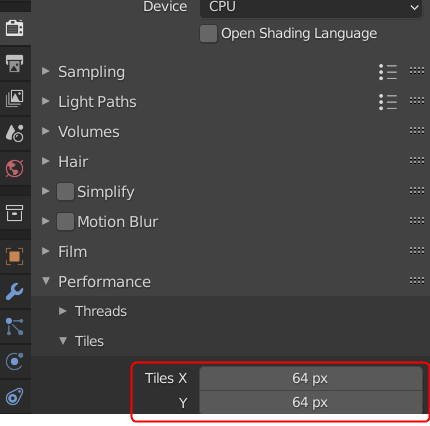Enable the Simplify checkbox
This screenshot has width=430, height=426.
(65, 192)
